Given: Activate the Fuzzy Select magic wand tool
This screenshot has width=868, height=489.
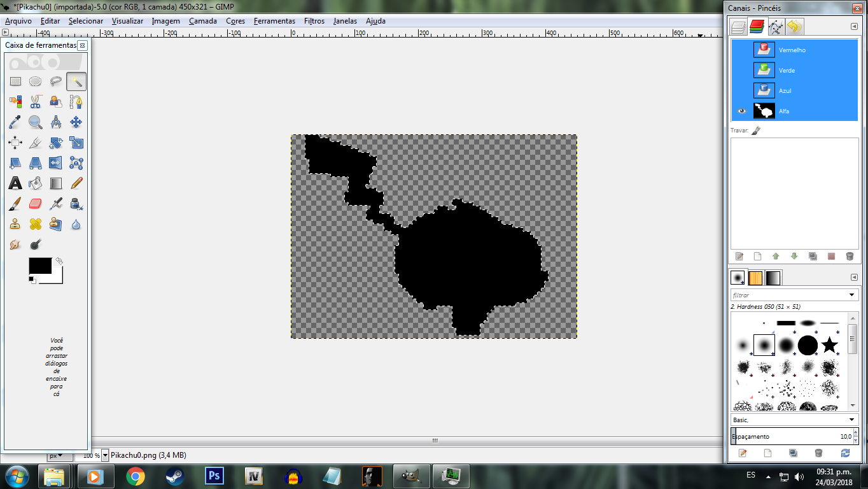Looking at the screenshot, I should point(76,81).
